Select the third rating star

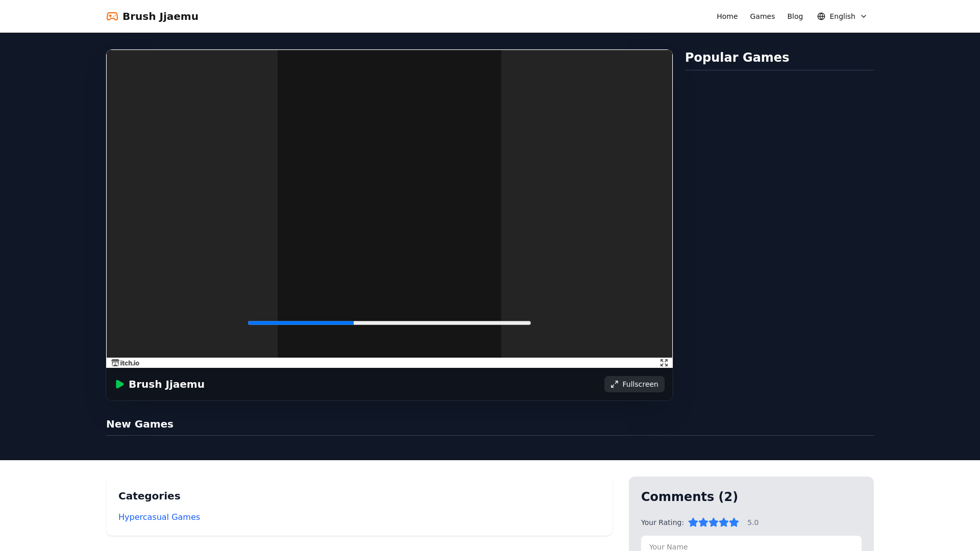[714, 522]
